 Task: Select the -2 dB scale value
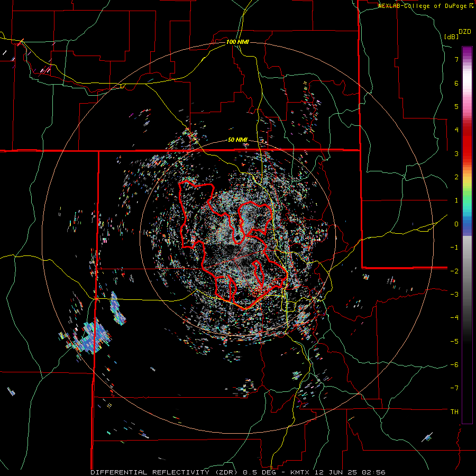click(454, 271)
